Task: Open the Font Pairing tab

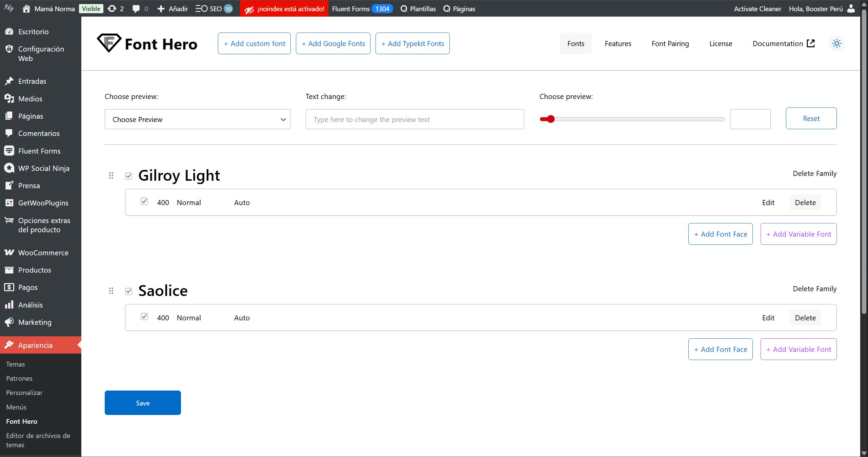Action: 670,43
